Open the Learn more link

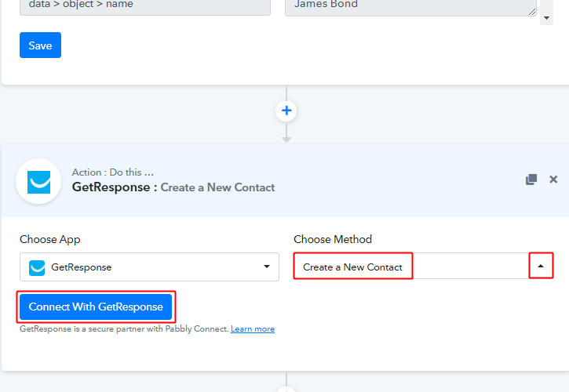(x=253, y=329)
